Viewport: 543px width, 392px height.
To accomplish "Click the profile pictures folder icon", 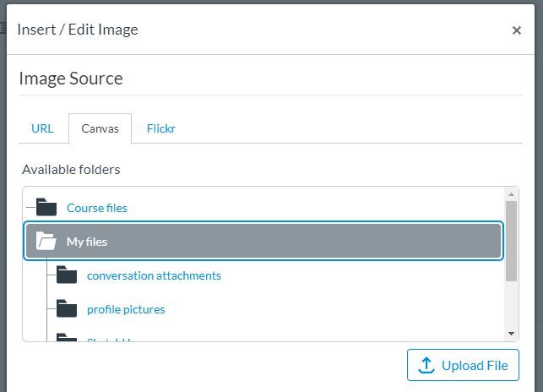I will coord(67,308).
